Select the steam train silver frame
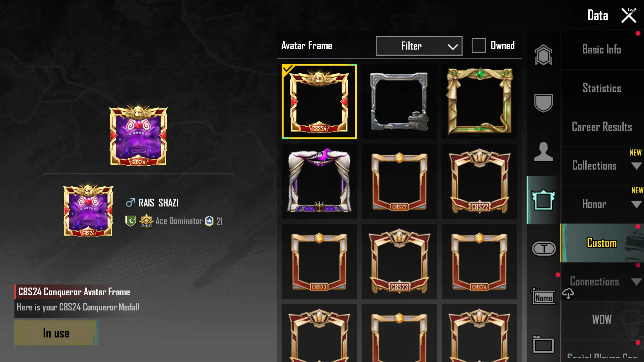 click(x=399, y=101)
